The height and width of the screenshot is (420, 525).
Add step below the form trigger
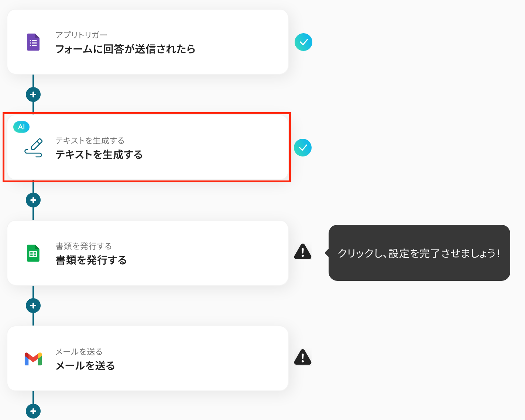(33, 94)
